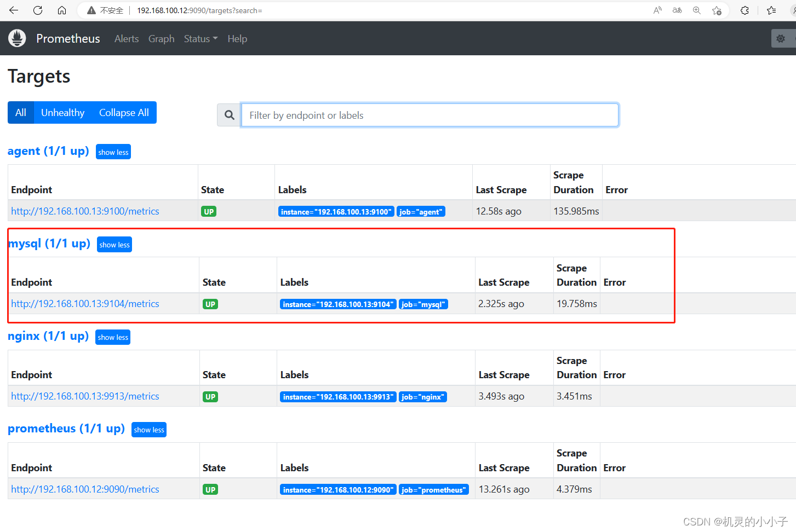The height and width of the screenshot is (532, 796).
Task: Go to browser home page icon
Action: [62, 10]
